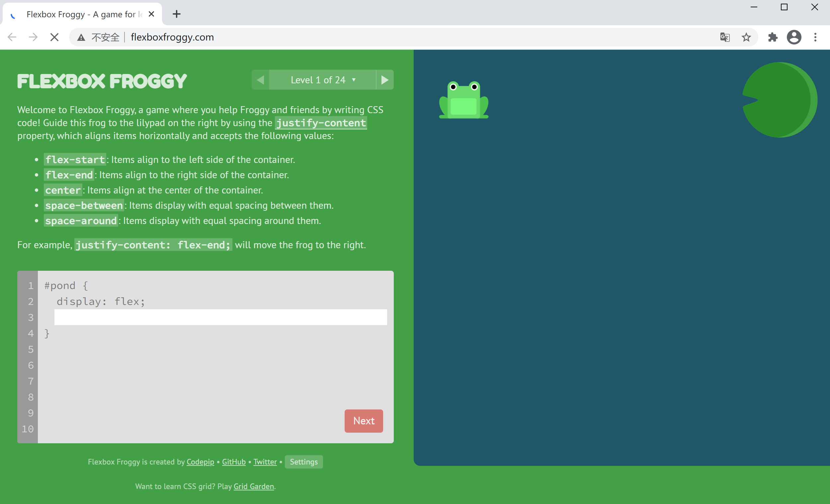Viewport: 830px width, 504px height.
Task: Click the frog in the pond
Action: (x=463, y=100)
